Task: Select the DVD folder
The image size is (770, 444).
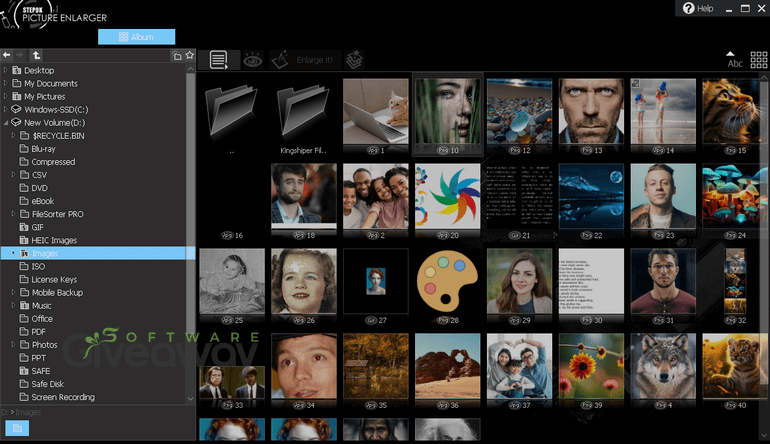Action: point(39,188)
